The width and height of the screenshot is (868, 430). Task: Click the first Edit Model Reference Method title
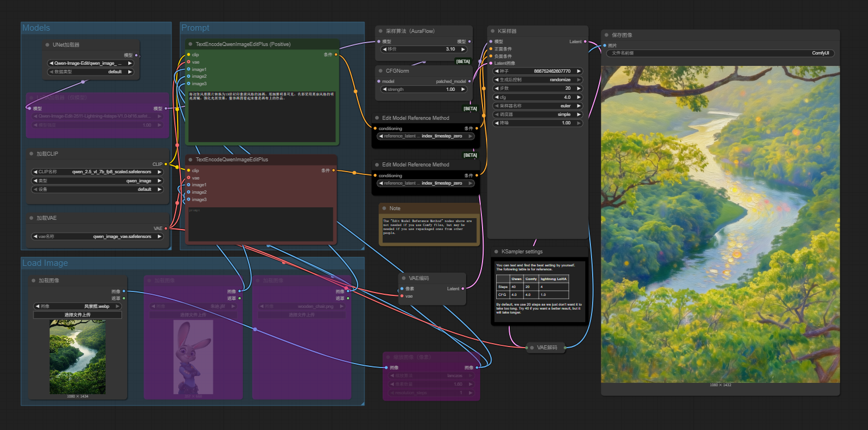tap(416, 118)
